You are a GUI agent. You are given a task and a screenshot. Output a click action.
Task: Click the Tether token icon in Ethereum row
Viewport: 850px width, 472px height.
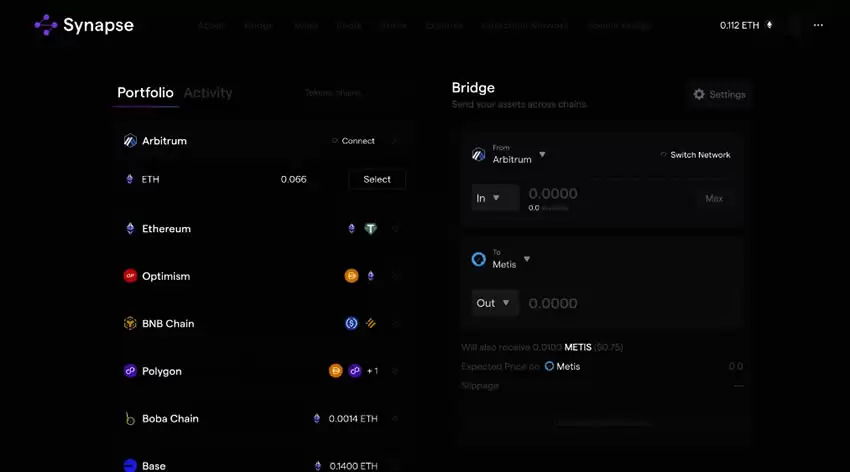click(x=370, y=229)
